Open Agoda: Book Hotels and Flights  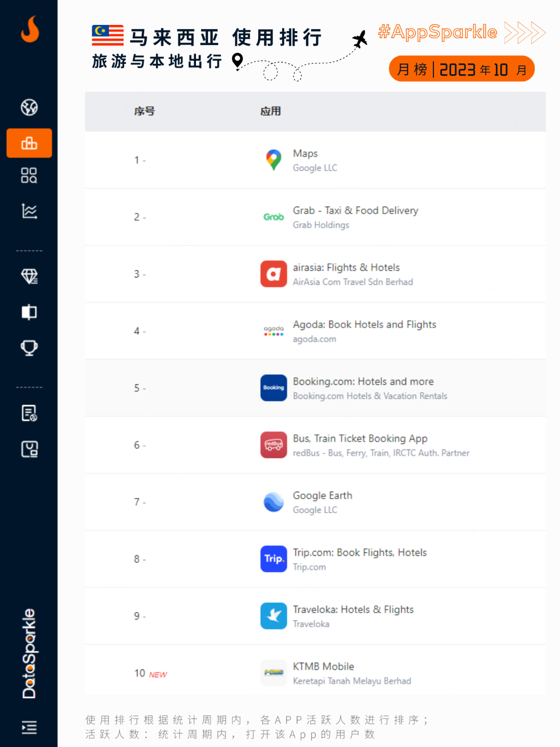[x=364, y=325]
